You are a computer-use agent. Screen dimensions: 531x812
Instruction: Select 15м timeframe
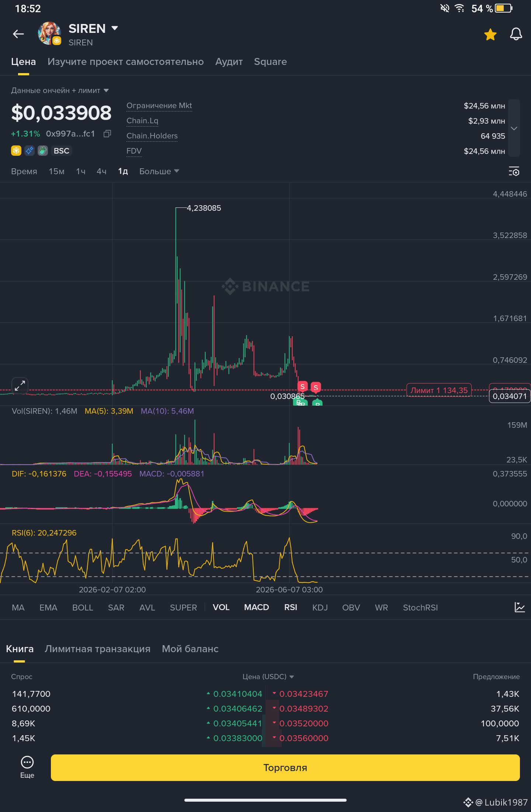click(56, 171)
